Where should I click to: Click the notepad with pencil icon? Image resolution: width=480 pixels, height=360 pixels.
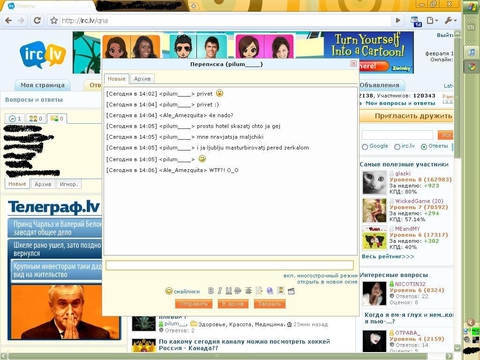[259, 291]
